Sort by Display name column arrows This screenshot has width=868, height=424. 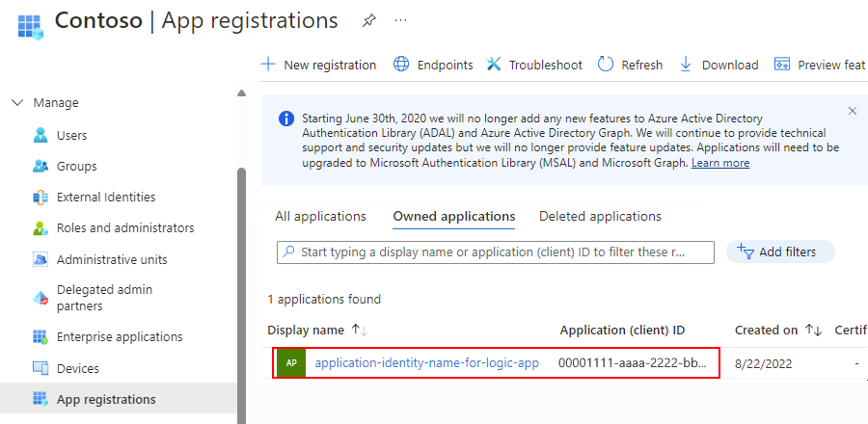coord(360,330)
